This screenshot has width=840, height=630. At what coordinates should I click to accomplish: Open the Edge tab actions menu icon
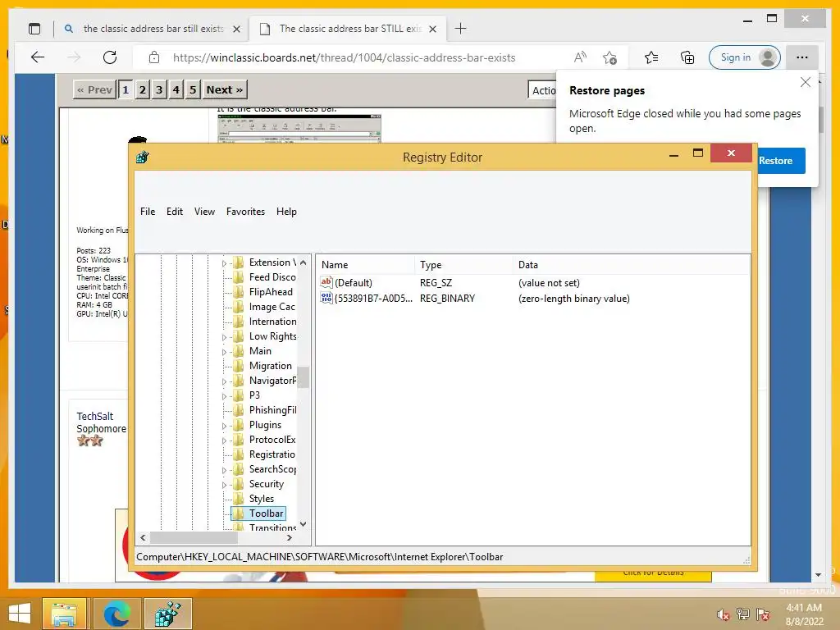coord(34,29)
